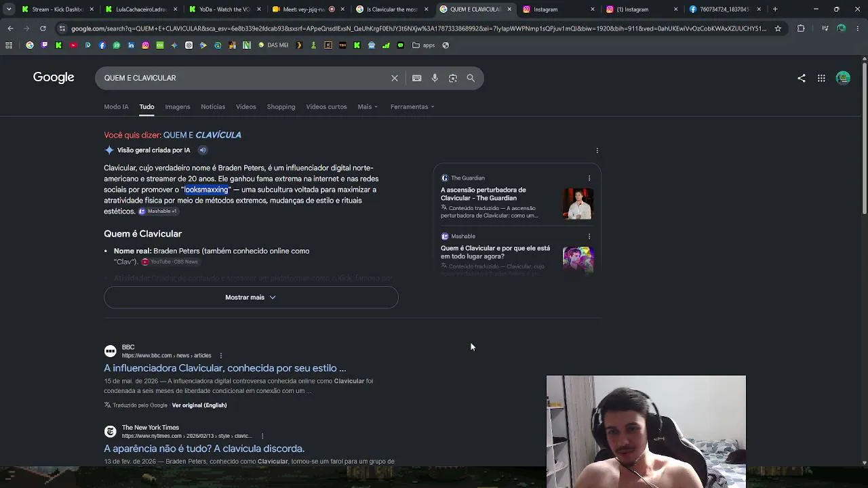Open AI overview three-dot options menu
Screen dimensions: 868x488
coord(597,150)
